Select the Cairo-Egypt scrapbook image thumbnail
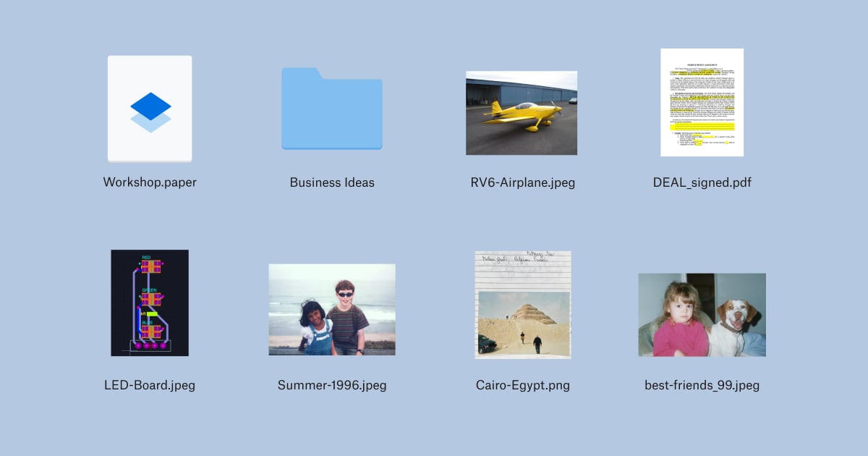868x456 pixels. click(x=522, y=305)
